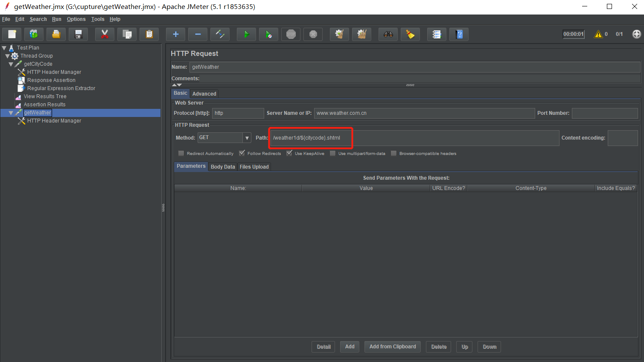Toggle Use KeepAlive checkbox
644x362 pixels.
(289, 153)
